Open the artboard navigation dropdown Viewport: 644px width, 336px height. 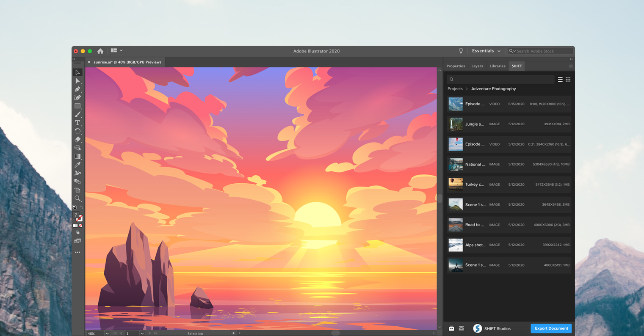coord(142,333)
